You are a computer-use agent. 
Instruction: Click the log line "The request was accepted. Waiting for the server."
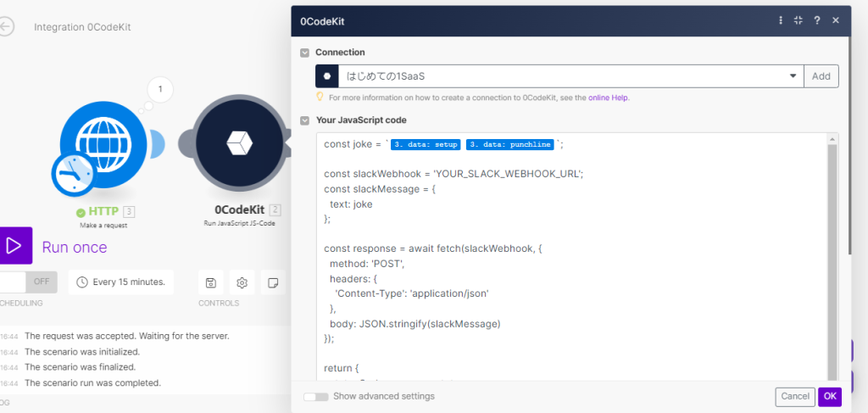point(127,336)
